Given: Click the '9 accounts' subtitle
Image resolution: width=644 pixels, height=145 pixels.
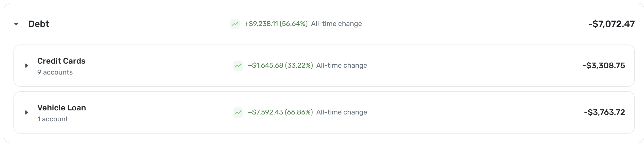Looking at the screenshot, I should 55,72.
